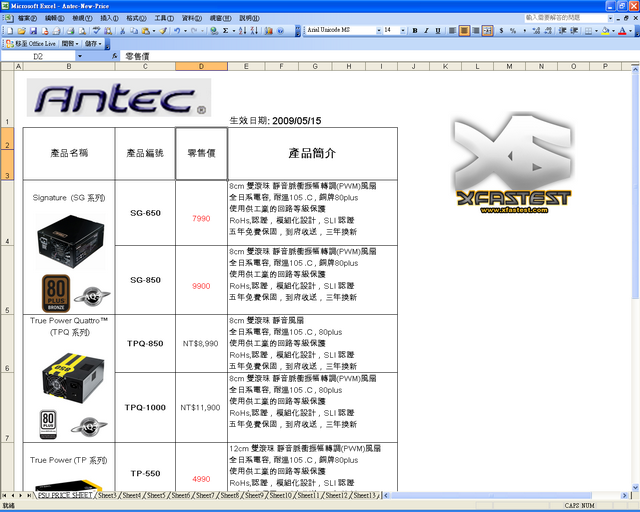This screenshot has width=640, height=512.
Task: Toggle merge and center
Action: (487, 31)
